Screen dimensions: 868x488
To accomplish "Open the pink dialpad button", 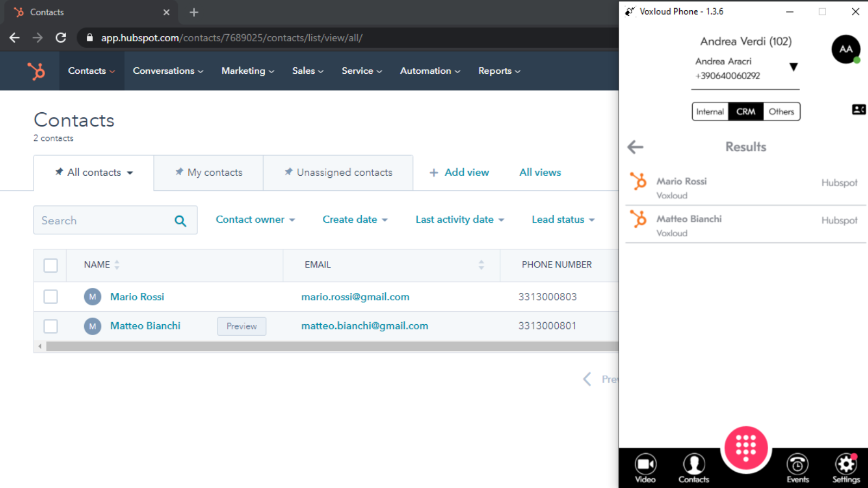I will [746, 448].
